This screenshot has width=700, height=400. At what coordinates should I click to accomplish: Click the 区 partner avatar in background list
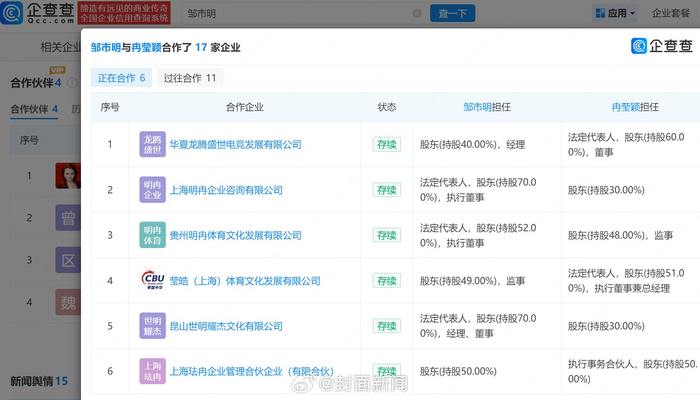click(68, 260)
